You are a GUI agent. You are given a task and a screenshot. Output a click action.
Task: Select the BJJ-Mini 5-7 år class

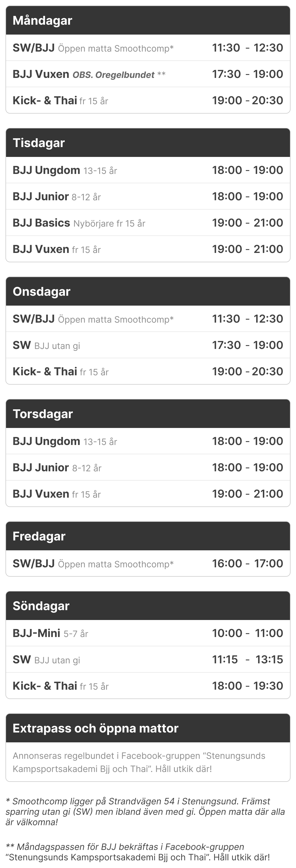point(147,633)
